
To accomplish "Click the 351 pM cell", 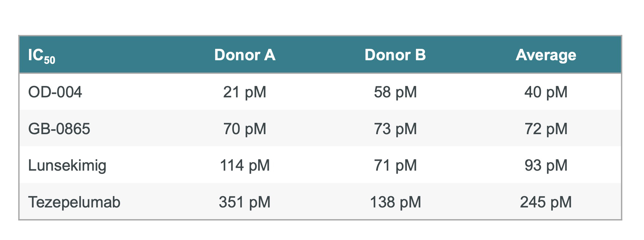I will 245,202.
